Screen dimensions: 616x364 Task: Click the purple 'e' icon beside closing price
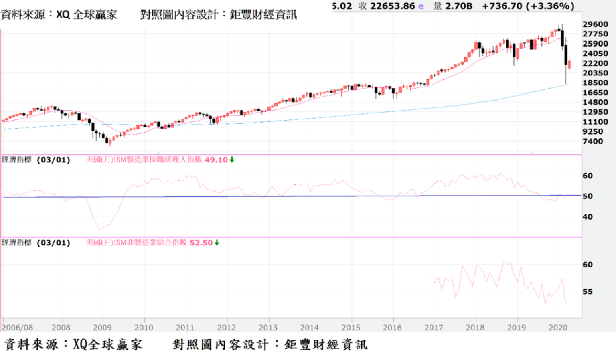(421, 6)
